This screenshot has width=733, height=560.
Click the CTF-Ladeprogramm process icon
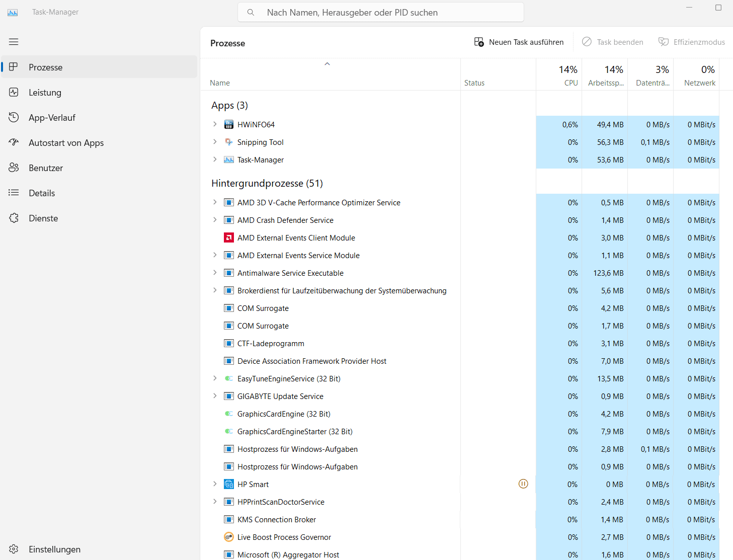229,343
